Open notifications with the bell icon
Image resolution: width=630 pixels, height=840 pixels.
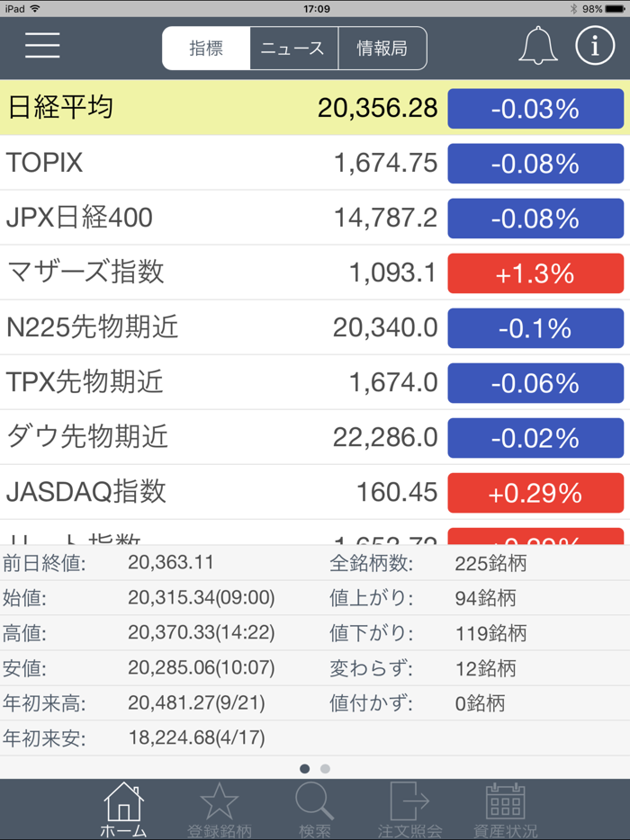pos(537,46)
